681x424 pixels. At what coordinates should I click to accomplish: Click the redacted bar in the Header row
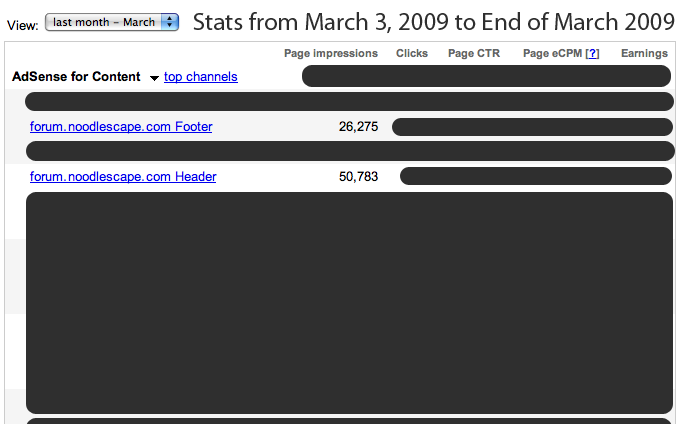pyautogui.click(x=536, y=177)
